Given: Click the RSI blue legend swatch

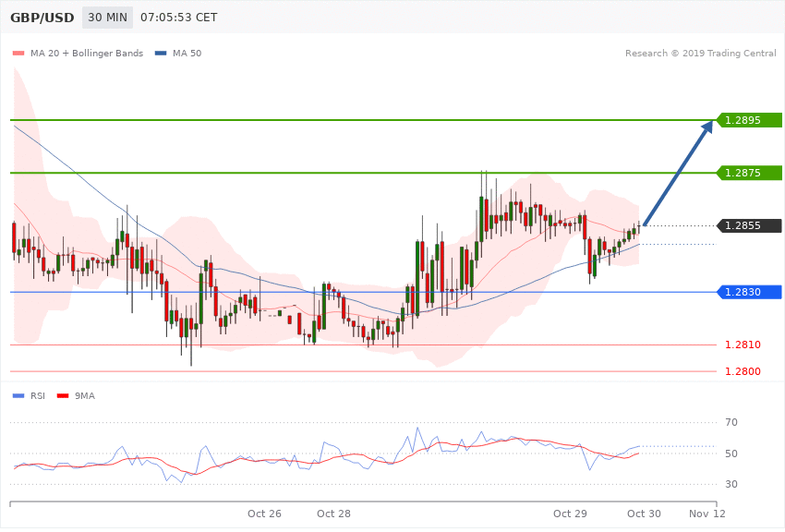Looking at the screenshot, I should coord(18,396).
